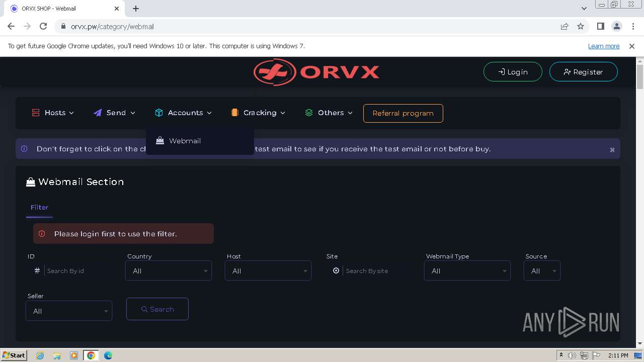Open the Host dropdown
This screenshot has height=362, width=644.
(268, 271)
